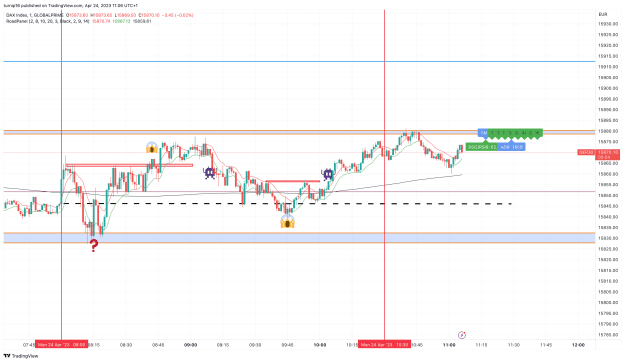Select the blue shaded zone near 15830
This screenshot has width=625, height=362.
(x=299, y=238)
